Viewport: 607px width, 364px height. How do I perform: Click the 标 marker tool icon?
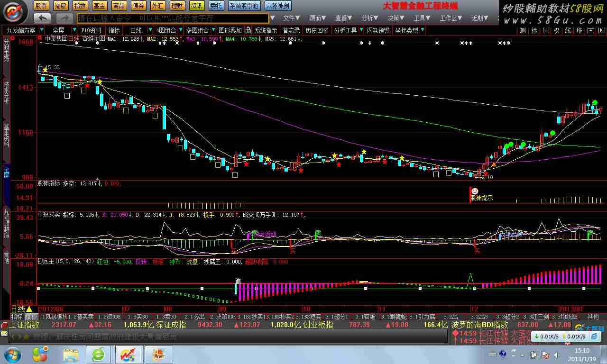point(534,30)
